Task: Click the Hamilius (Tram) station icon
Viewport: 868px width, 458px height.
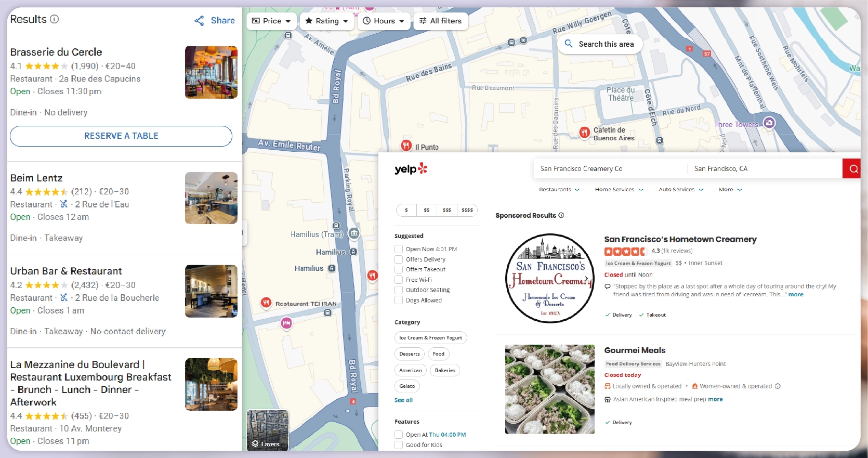Action: click(354, 233)
